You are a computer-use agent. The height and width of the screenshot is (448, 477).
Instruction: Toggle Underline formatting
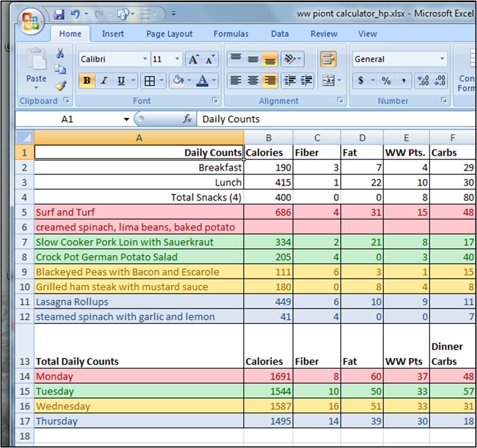(121, 80)
